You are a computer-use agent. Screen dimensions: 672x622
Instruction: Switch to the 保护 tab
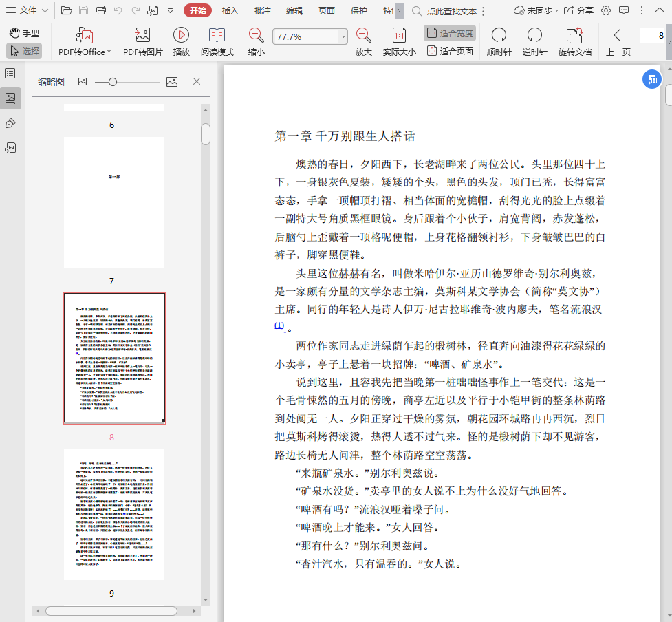(x=359, y=11)
